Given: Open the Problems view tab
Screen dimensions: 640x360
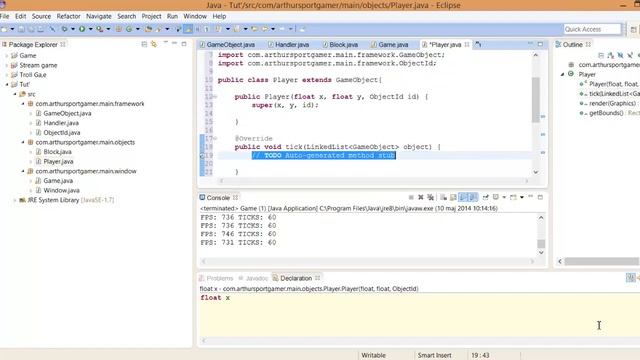Looking at the screenshot, I should (x=216, y=278).
